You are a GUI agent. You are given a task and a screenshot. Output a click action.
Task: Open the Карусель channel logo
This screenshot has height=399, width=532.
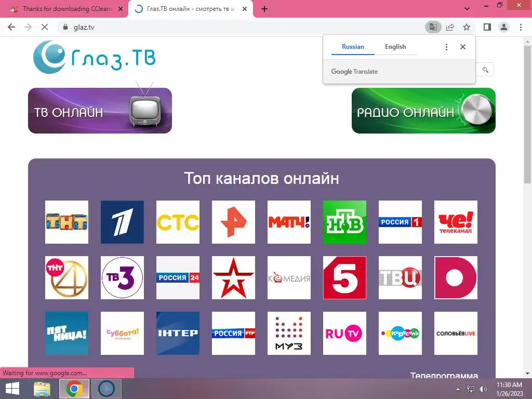coord(401,333)
